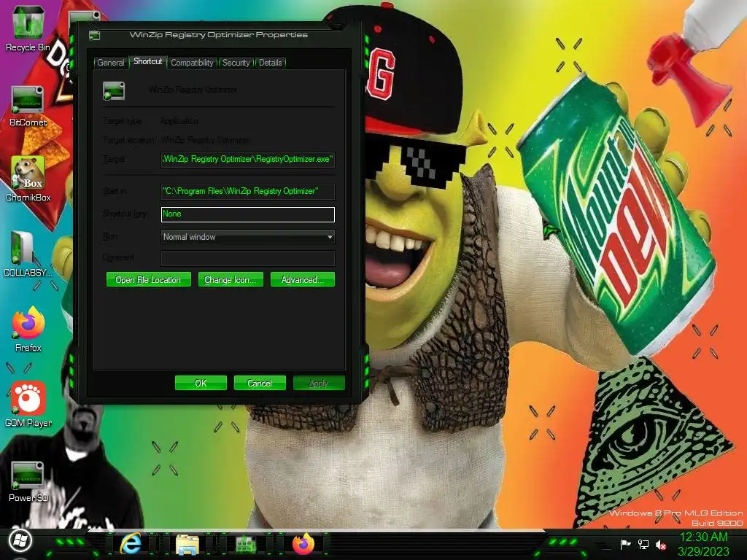Click the Change Icon button
This screenshot has width=747, height=560.
230,279
